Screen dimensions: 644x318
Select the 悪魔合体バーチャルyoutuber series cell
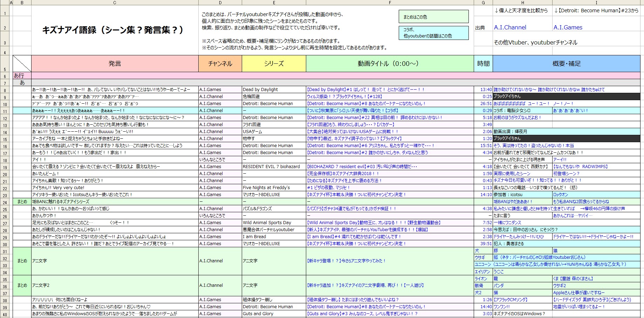coord(274,230)
